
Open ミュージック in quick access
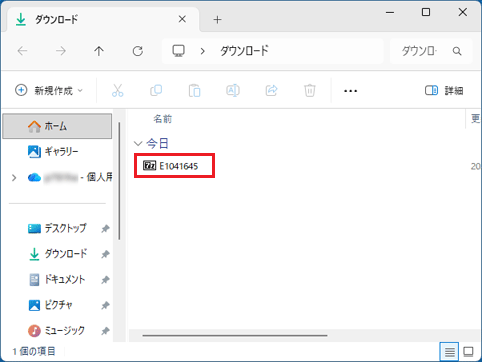(57, 330)
